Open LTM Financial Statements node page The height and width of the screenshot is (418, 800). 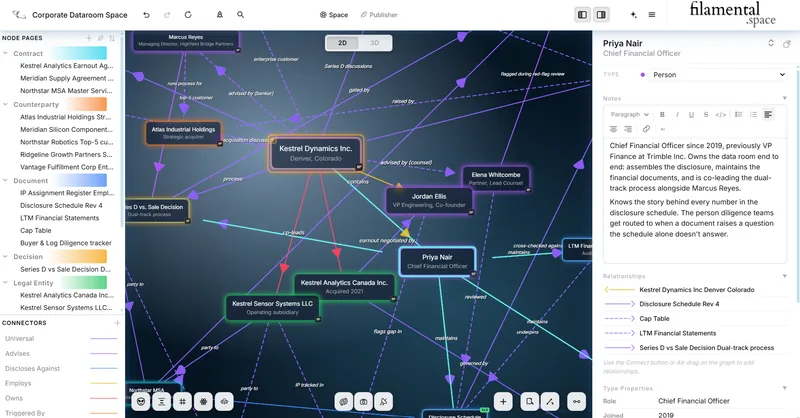coord(60,218)
